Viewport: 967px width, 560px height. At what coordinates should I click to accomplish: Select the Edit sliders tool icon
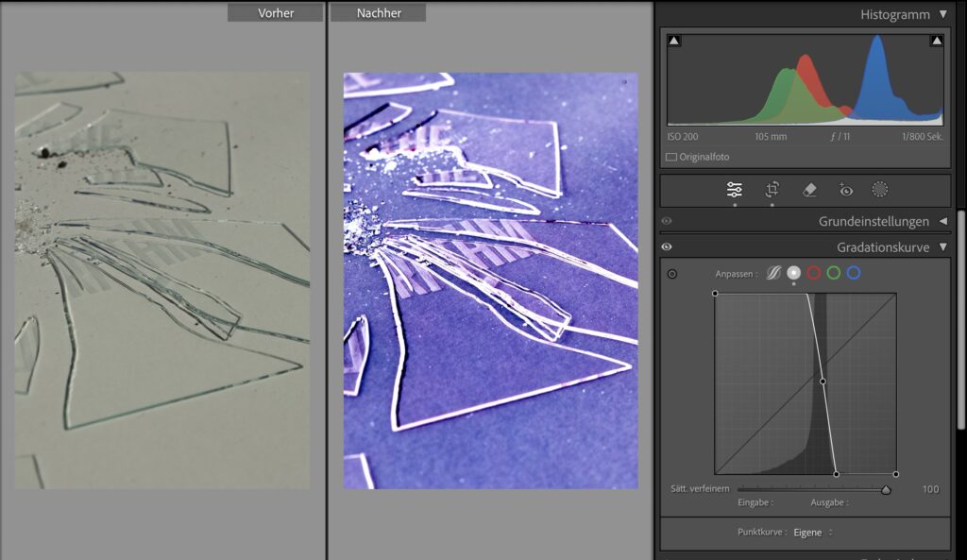(735, 189)
